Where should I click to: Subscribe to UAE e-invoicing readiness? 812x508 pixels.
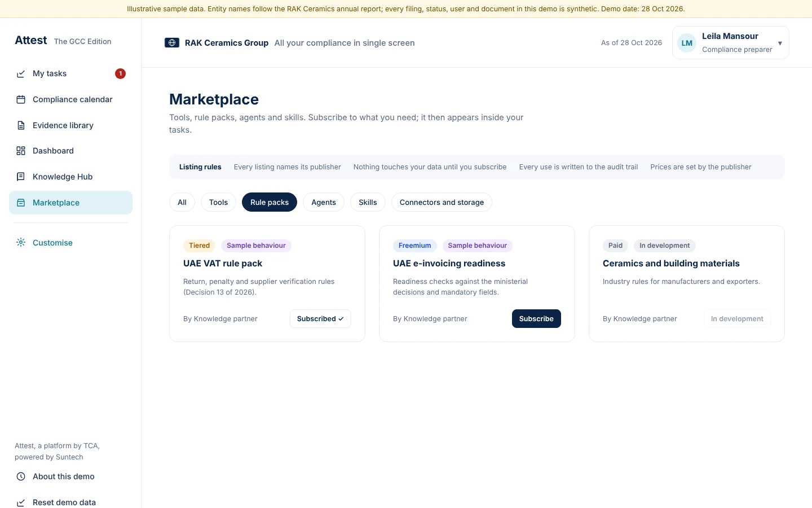point(536,319)
